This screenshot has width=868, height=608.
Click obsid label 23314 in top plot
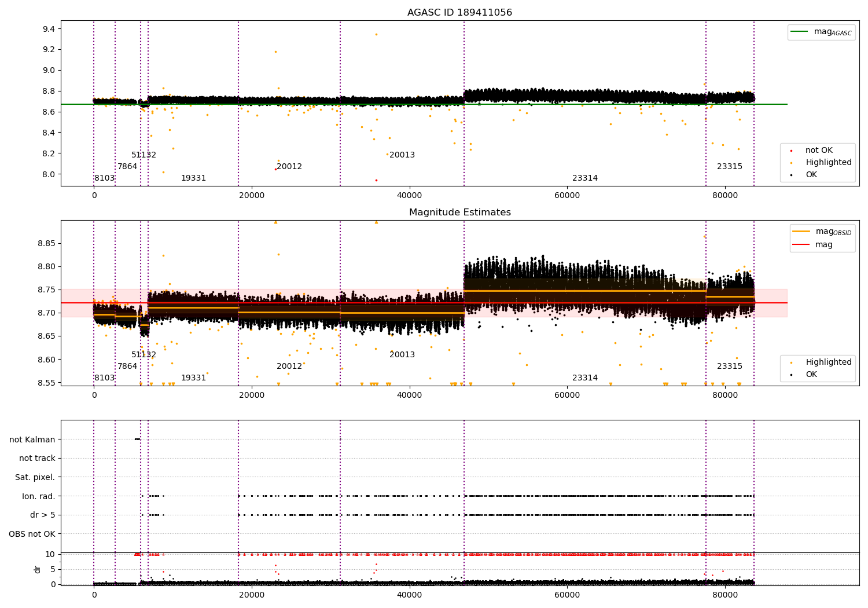pos(585,178)
